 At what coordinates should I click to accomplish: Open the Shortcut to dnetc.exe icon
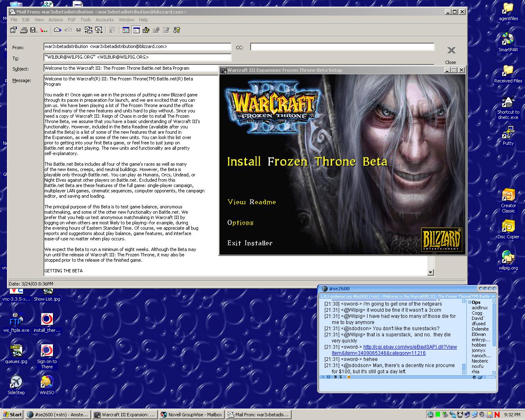[508, 107]
